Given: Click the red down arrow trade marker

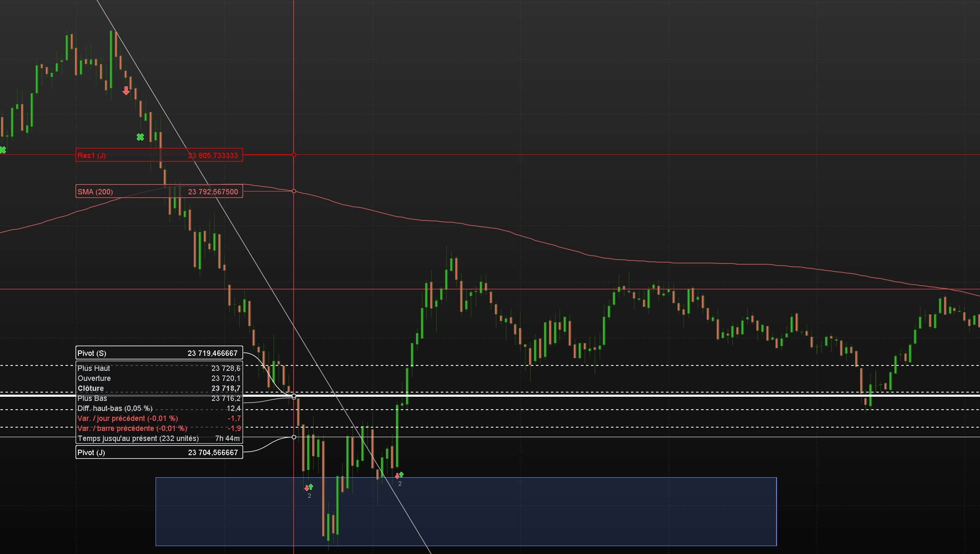Looking at the screenshot, I should (x=126, y=91).
